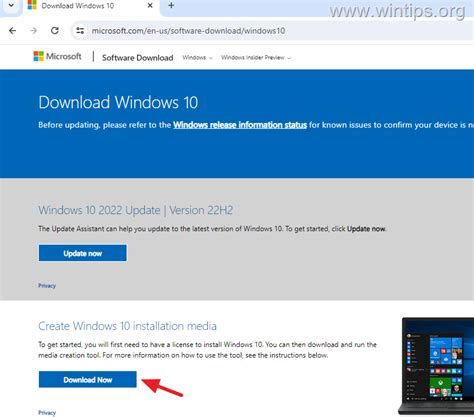Click the Create Windows 10 installation media heading
The width and height of the screenshot is (474, 417).
[127, 326]
